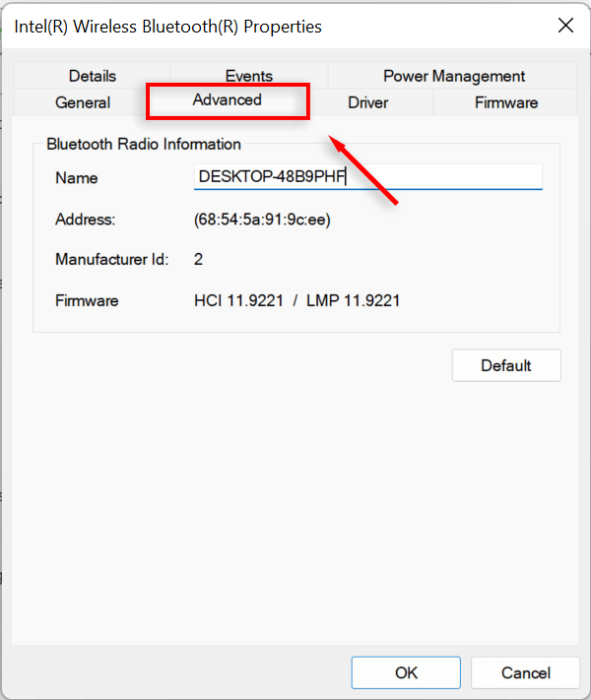Open the Driver tab
This screenshot has height=700, width=591.
pyautogui.click(x=367, y=102)
